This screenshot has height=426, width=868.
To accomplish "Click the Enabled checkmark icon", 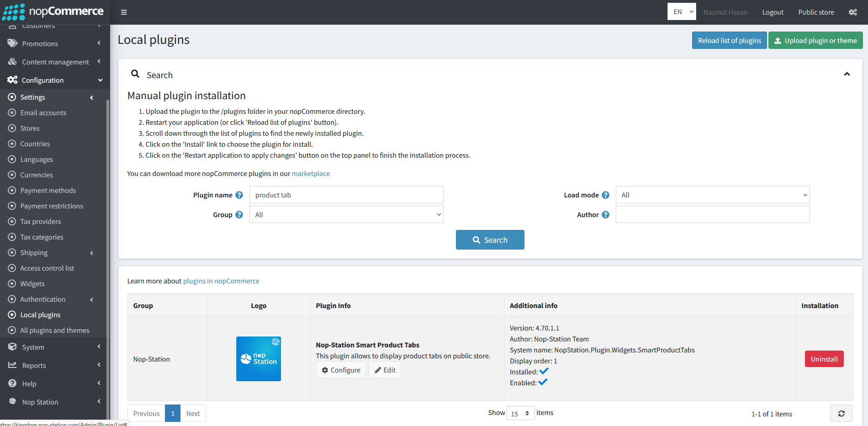I will (543, 382).
